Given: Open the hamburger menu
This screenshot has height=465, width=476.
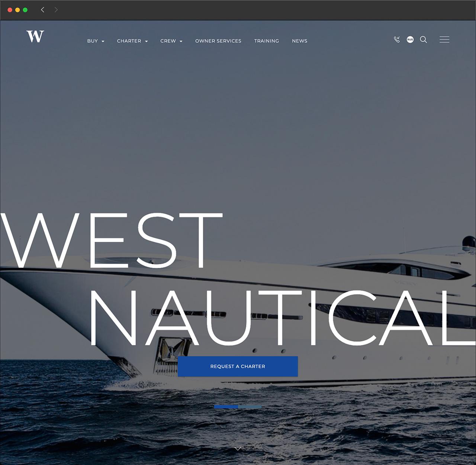Looking at the screenshot, I should [x=444, y=39].
